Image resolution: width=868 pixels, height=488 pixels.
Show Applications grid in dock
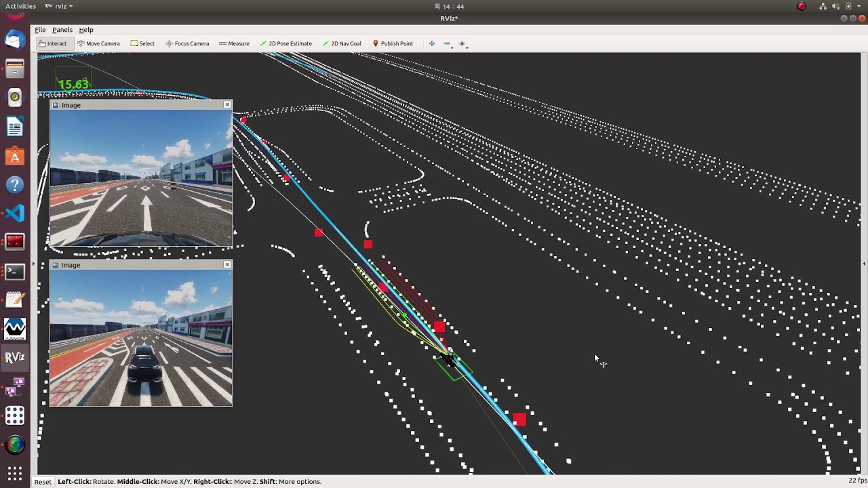click(15, 473)
